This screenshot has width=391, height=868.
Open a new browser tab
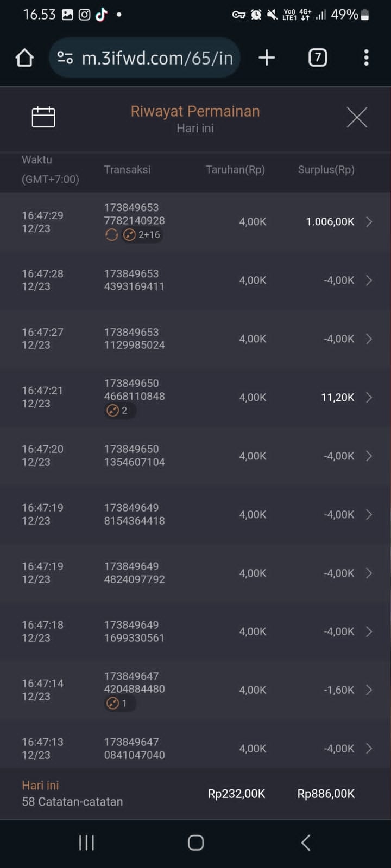point(267,58)
